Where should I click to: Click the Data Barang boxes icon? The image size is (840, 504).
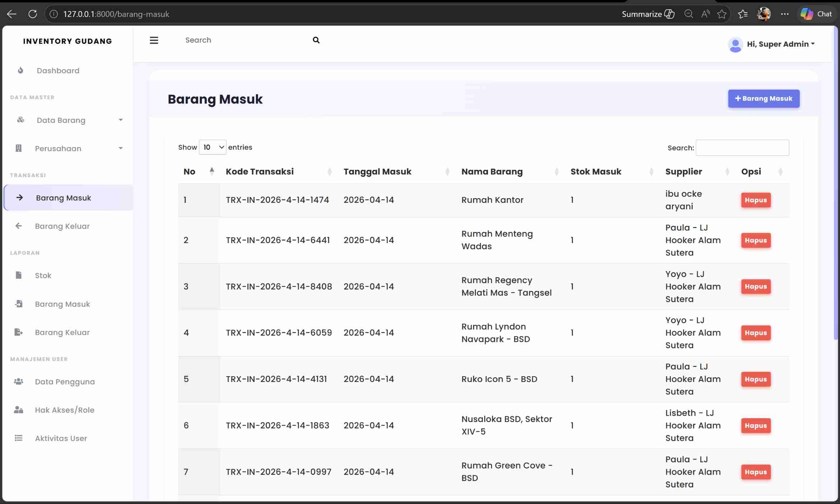(20, 120)
